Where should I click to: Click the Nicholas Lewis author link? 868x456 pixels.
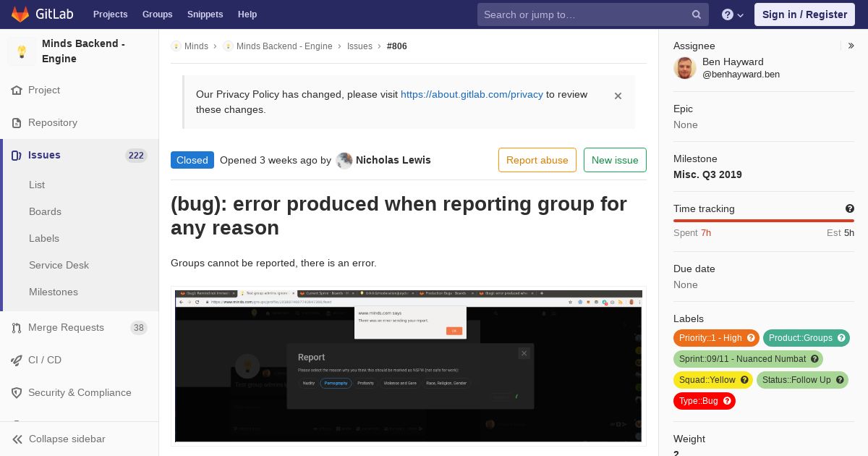coord(393,160)
